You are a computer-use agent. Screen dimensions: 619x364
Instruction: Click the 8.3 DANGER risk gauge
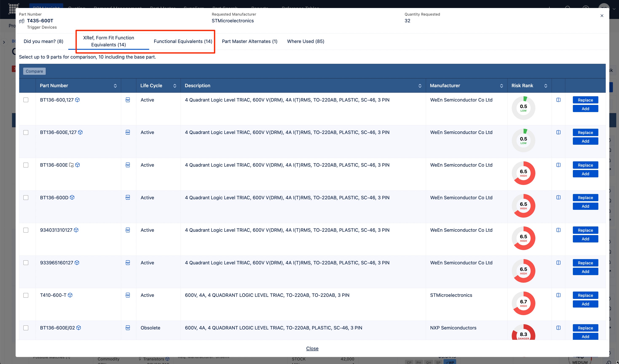(523, 332)
